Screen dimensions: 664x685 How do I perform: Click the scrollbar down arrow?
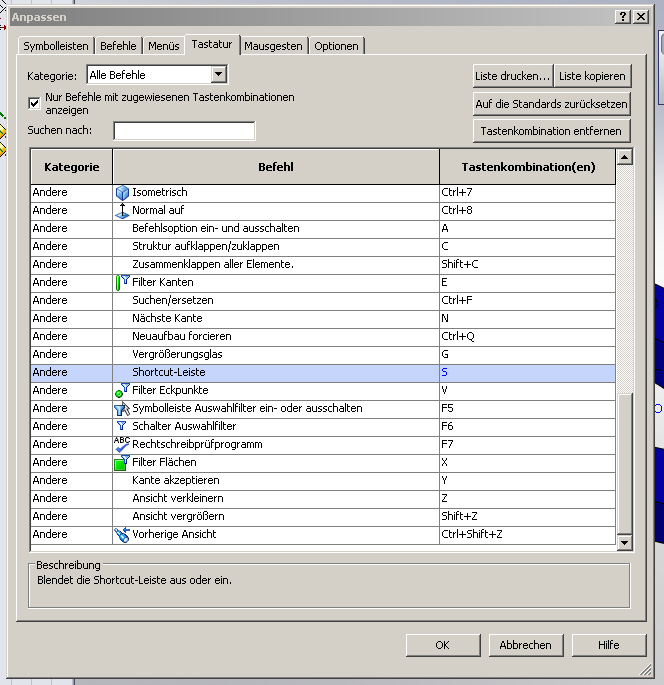pyautogui.click(x=625, y=543)
